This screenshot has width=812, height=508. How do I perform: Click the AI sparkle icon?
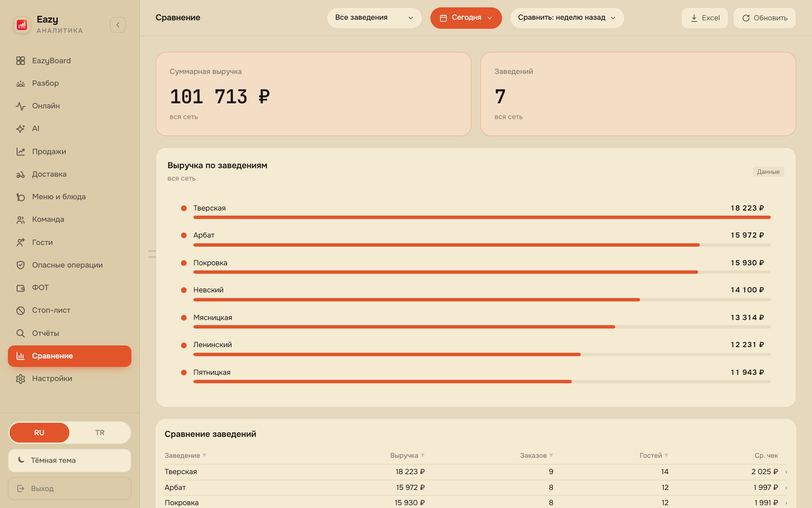[21, 129]
